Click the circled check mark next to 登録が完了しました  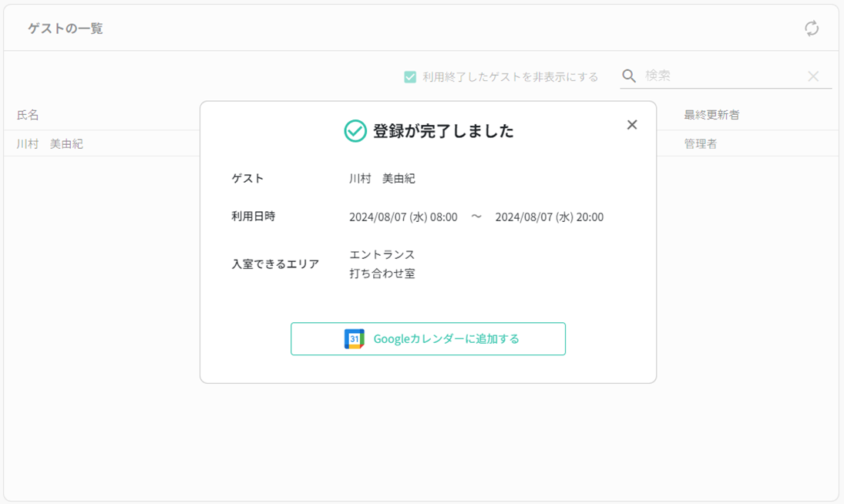point(353,130)
